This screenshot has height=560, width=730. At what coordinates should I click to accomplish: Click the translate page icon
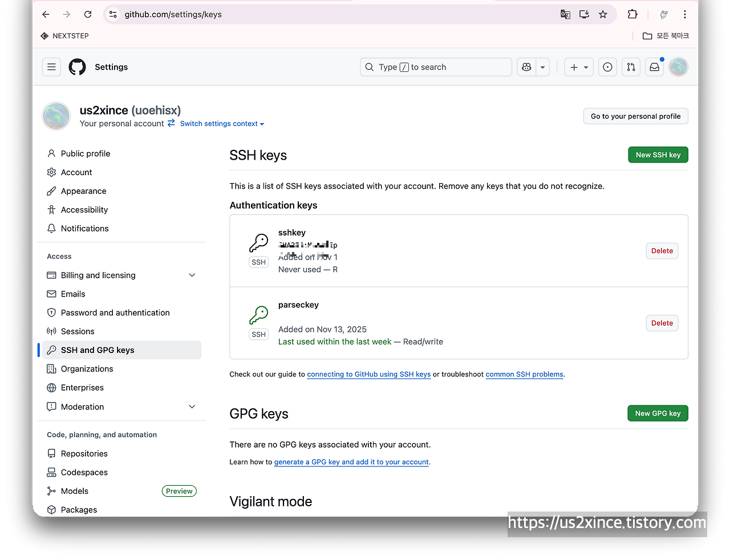565,14
